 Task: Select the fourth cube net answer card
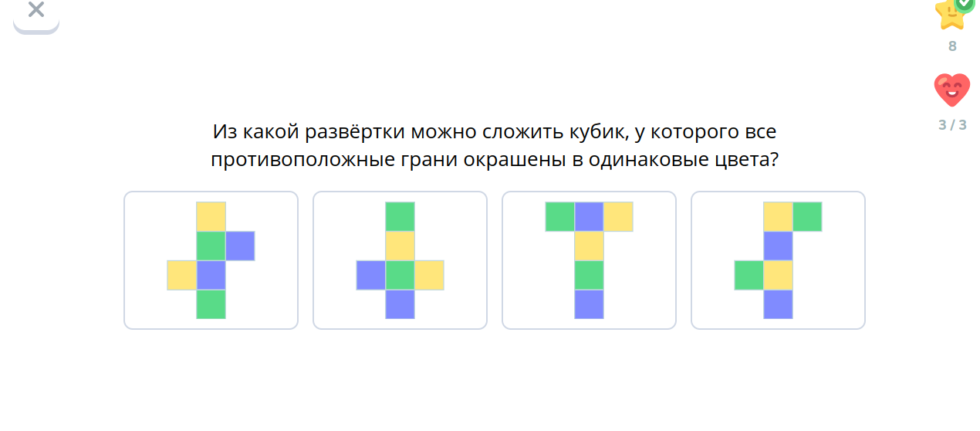click(x=778, y=260)
